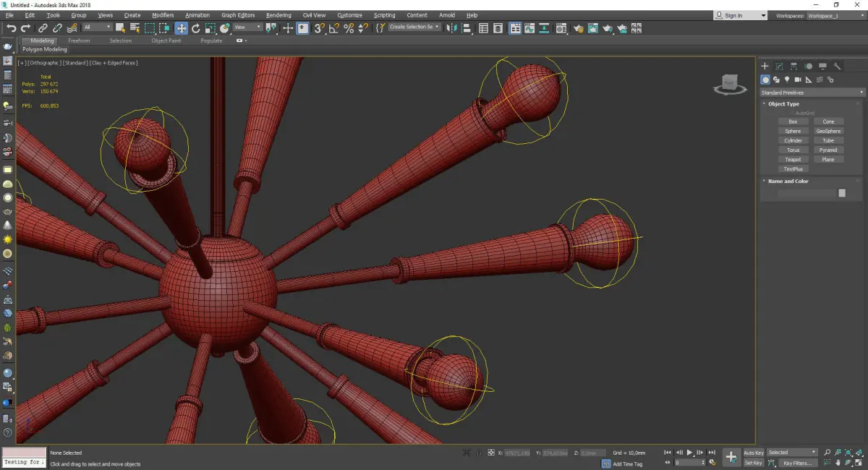The height and width of the screenshot is (470, 868).
Task: Open the Render Setup teapot icon
Action: pyautogui.click(x=579, y=28)
